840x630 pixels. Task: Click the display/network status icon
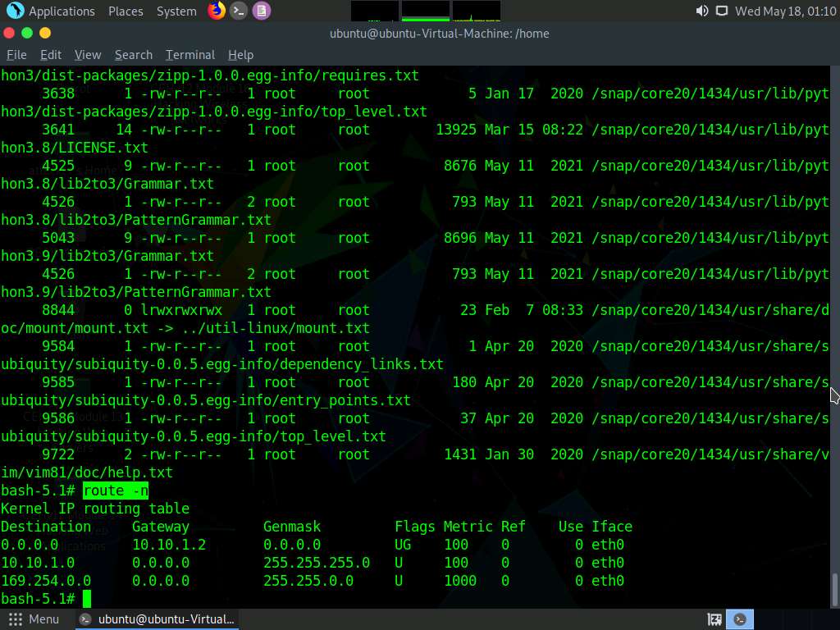click(x=722, y=11)
